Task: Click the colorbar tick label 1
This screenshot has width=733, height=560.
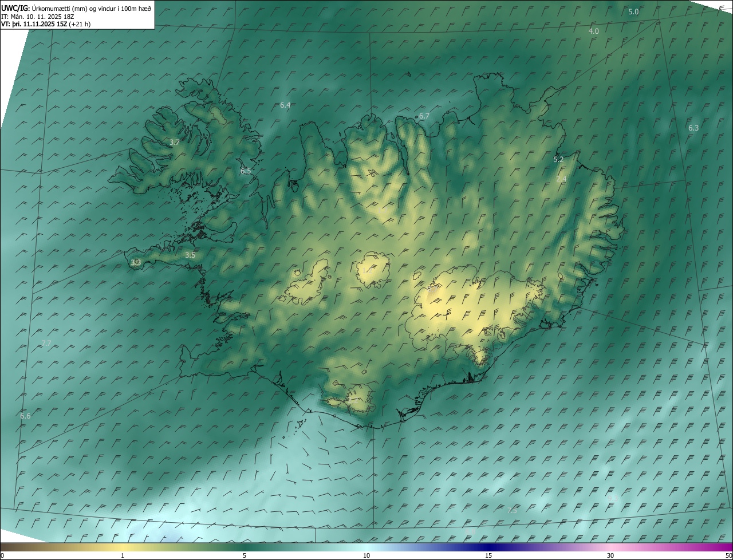Action: 123,555
